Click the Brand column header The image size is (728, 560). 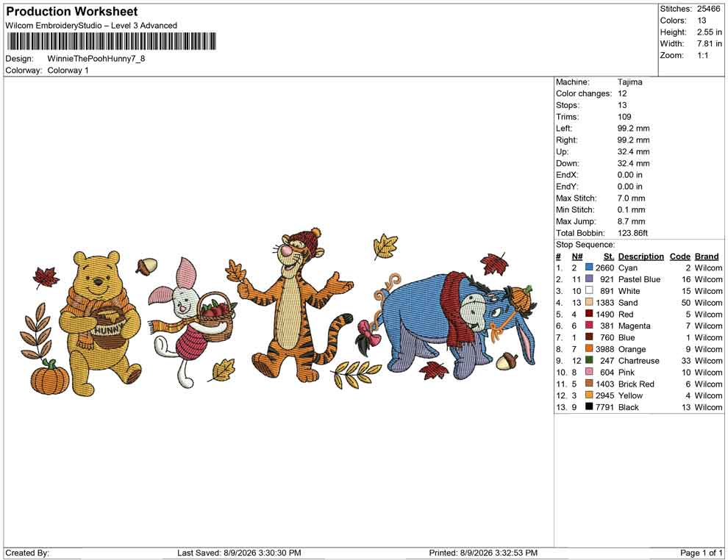pos(707,256)
